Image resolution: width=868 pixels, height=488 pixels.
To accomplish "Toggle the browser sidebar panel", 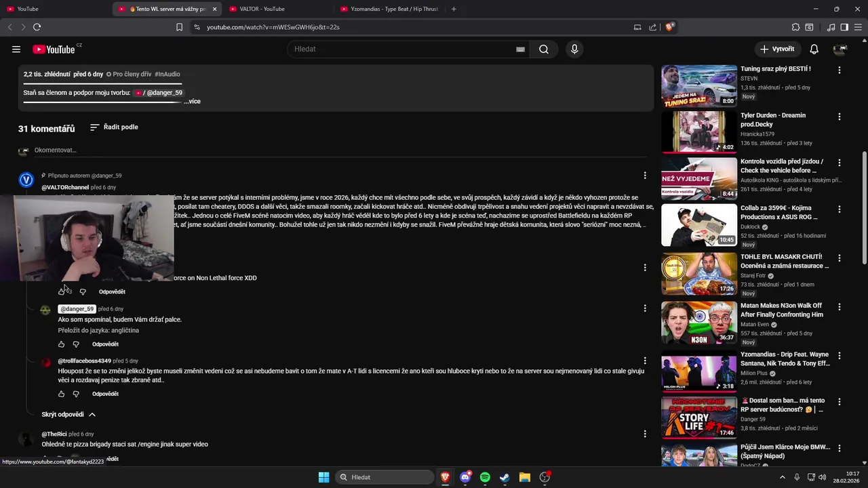I will [844, 27].
